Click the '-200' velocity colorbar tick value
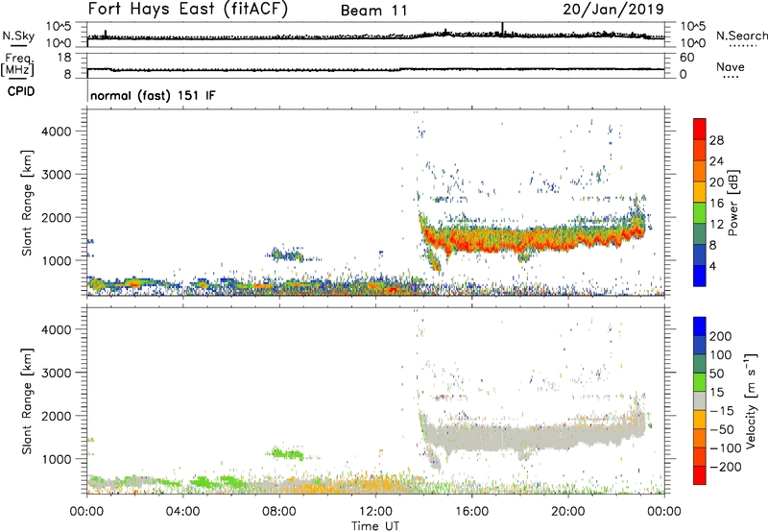The image size is (768, 532). (x=726, y=467)
